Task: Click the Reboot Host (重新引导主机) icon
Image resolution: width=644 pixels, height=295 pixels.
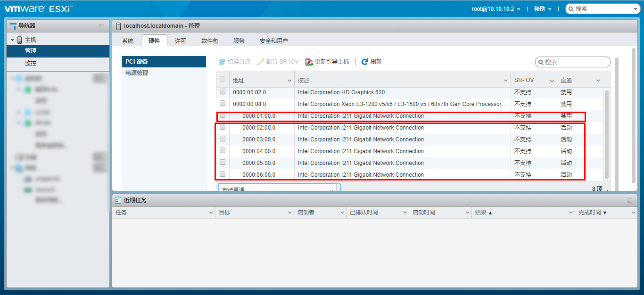Action: click(309, 62)
